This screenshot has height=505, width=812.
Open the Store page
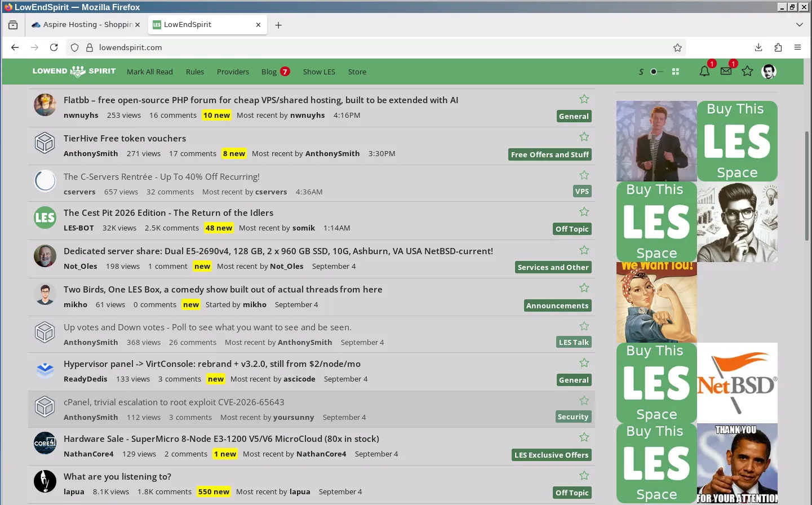[357, 72]
